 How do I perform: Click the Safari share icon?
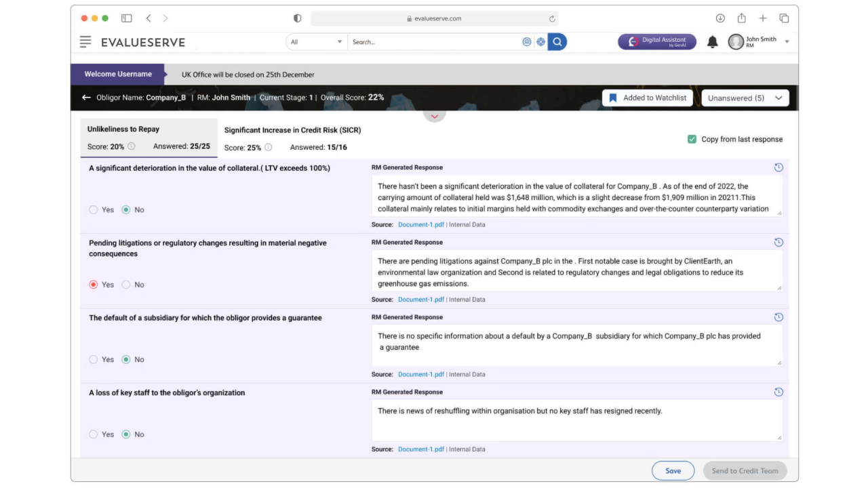pyautogui.click(x=742, y=18)
